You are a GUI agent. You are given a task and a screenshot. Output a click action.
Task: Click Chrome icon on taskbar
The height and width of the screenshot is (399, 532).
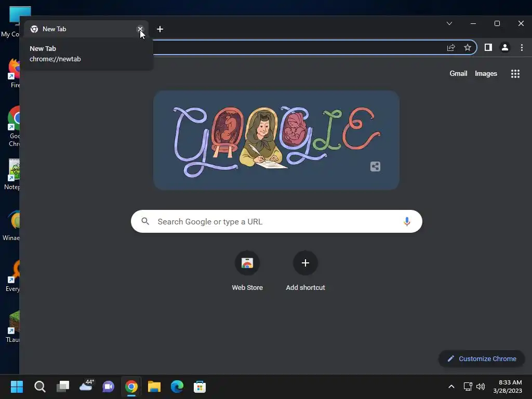[131, 387]
